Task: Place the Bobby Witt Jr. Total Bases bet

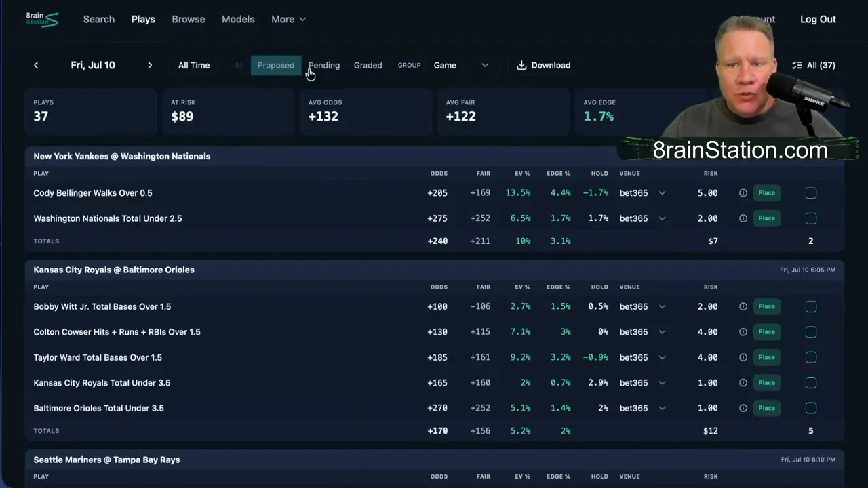Action: click(767, 306)
